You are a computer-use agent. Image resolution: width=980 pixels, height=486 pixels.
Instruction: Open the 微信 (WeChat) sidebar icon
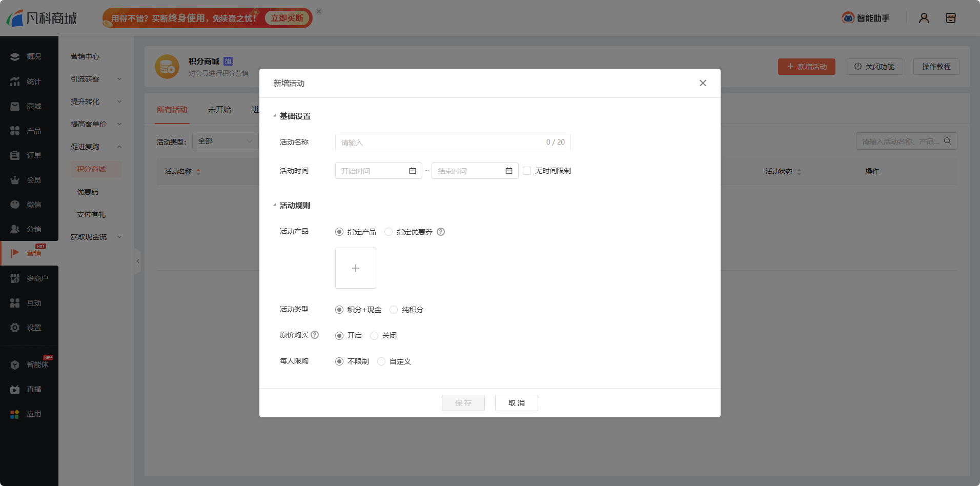[x=29, y=204]
